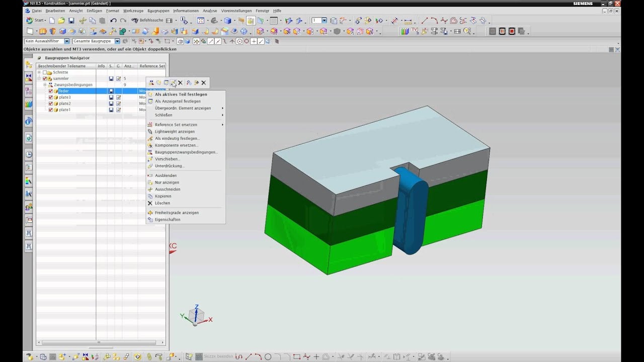The height and width of the screenshot is (362, 644).
Task: Click the Beschreibender Teilename column header
Action: (66, 66)
